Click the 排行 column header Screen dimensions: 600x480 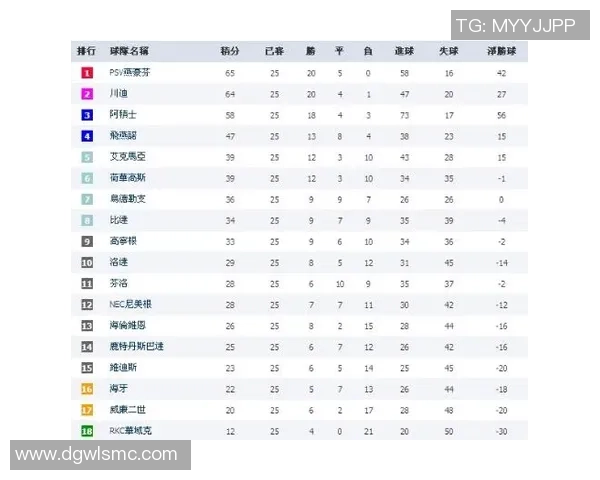87,51
